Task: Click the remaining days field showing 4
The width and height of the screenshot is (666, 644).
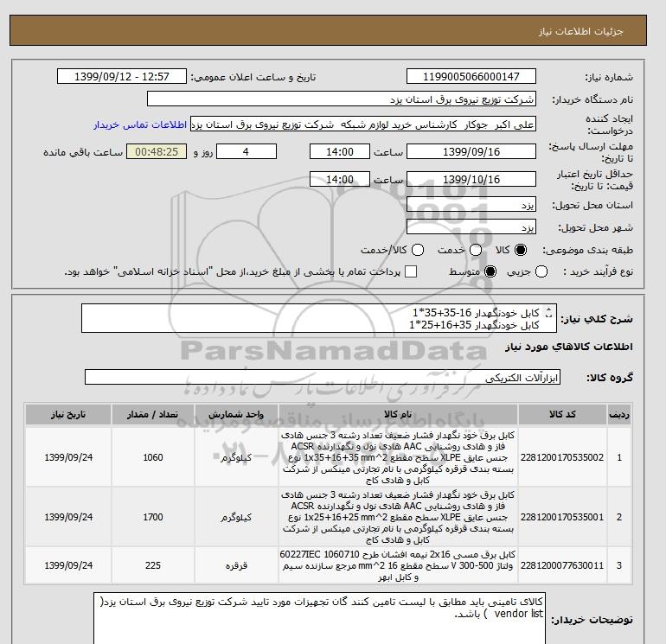Action: click(x=247, y=151)
